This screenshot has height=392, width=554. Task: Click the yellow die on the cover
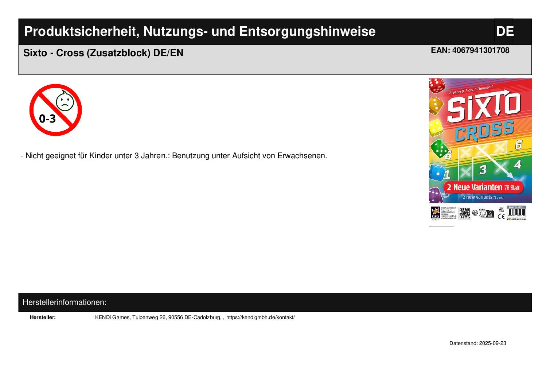435,128
